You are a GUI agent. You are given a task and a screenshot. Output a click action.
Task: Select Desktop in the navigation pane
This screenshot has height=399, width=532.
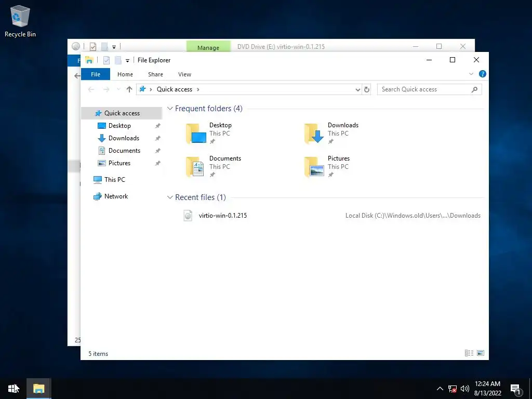tap(119, 126)
